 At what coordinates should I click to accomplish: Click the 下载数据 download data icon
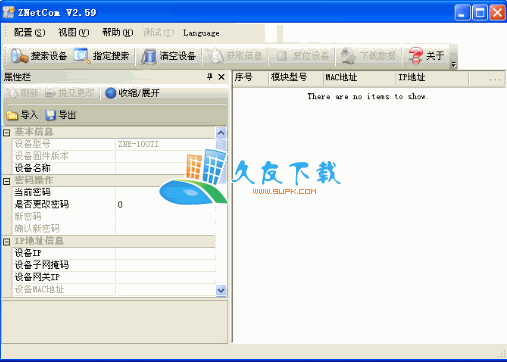pos(348,56)
